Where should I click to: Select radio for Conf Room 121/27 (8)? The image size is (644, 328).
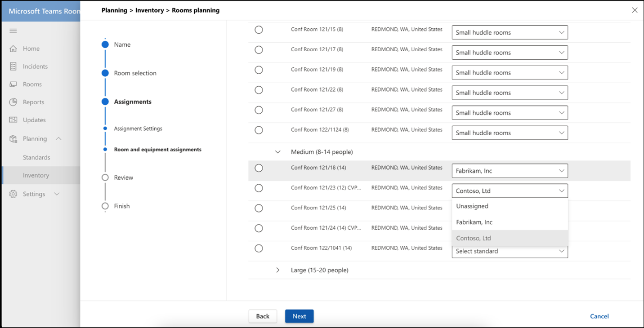pyautogui.click(x=259, y=110)
